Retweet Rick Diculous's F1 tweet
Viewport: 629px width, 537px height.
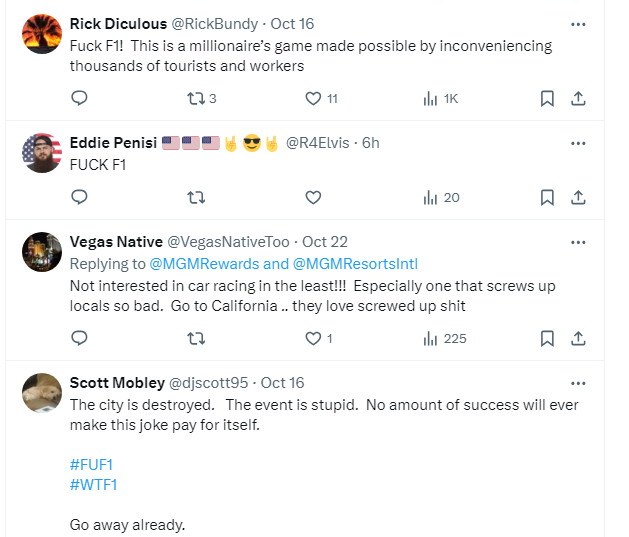(195, 98)
